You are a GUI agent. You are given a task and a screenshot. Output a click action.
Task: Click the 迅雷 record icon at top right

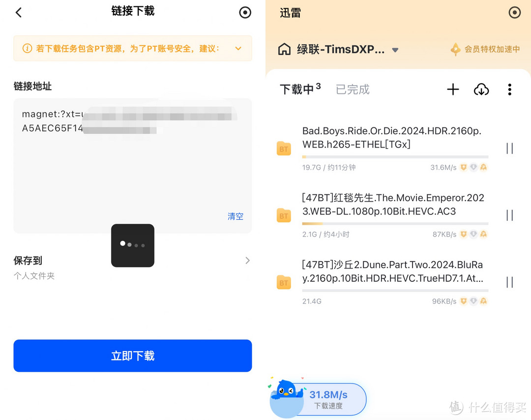516,12
